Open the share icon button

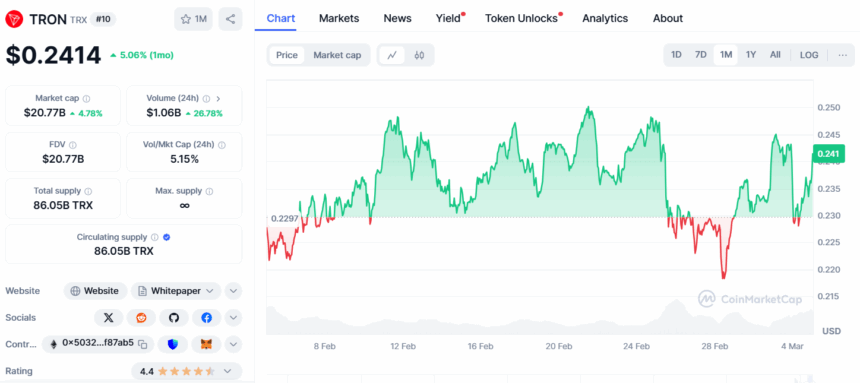point(230,19)
